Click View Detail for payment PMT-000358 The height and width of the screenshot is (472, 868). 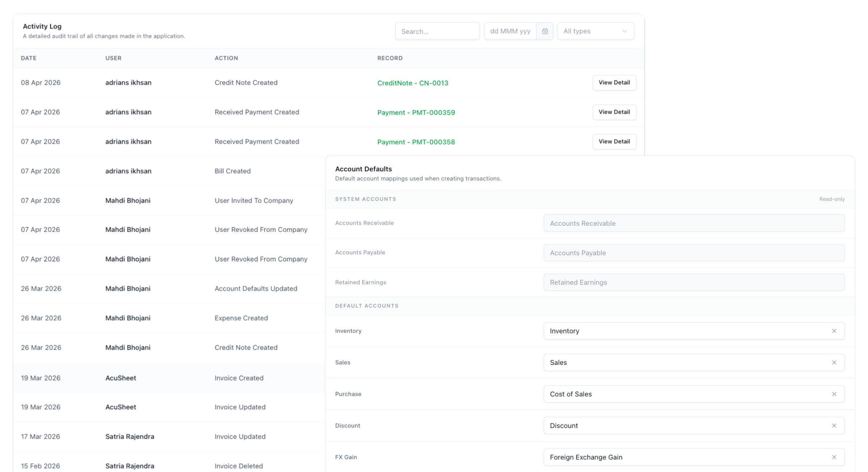pos(614,142)
